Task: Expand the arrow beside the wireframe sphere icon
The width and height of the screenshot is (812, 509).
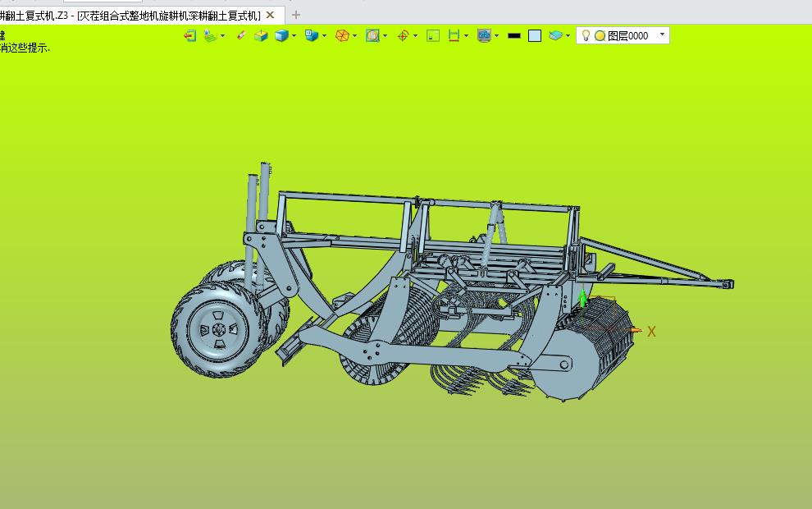Action: click(354, 36)
